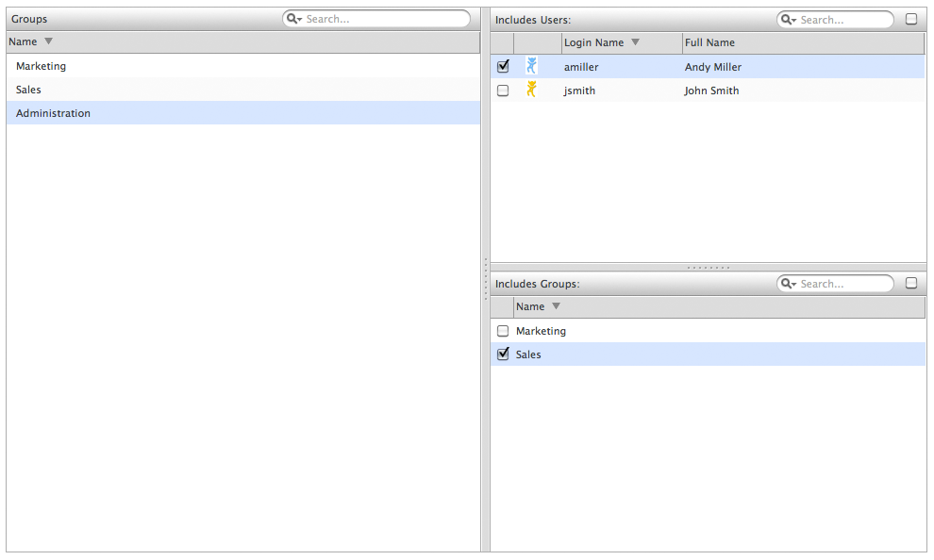Toggle checkbox in Includes Groups header

click(x=911, y=283)
